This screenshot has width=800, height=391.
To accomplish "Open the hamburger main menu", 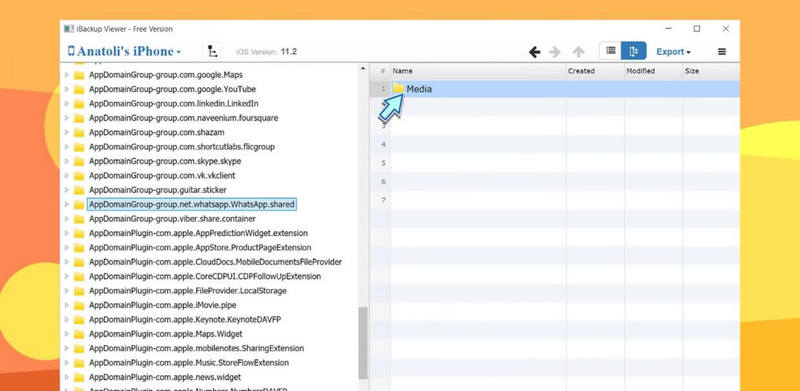I will pyautogui.click(x=721, y=52).
